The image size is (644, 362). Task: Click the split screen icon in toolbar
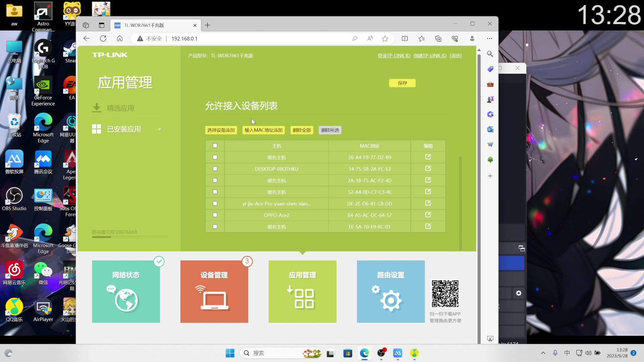405,39
